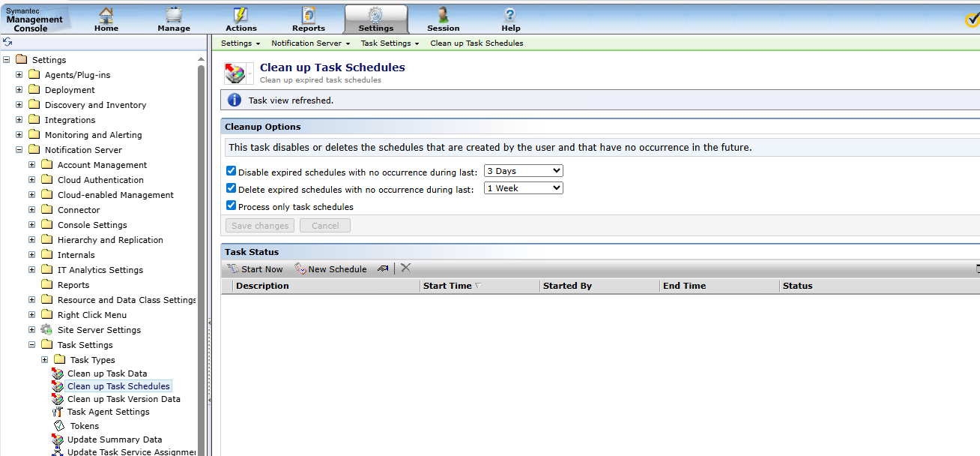Toggle Delete expired schedules checkbox
This screenshot has width=980, height=456.
point(232,188)
